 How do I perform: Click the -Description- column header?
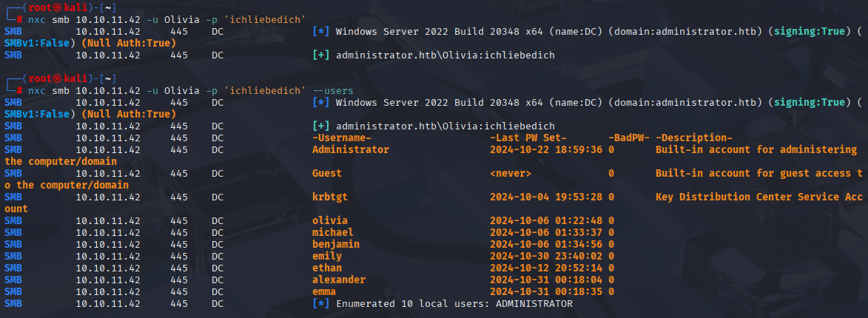coord(694,138)
